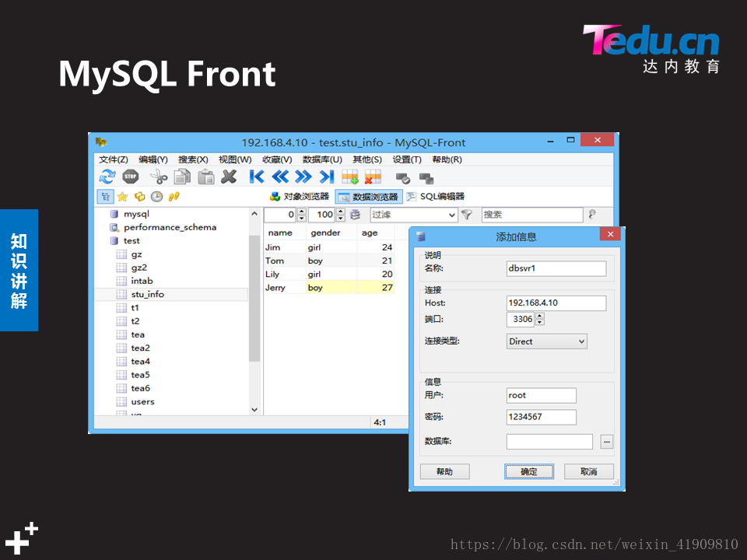Click the copy documents icon
This screenshot has width=747, height=560.
click(182, 177)
